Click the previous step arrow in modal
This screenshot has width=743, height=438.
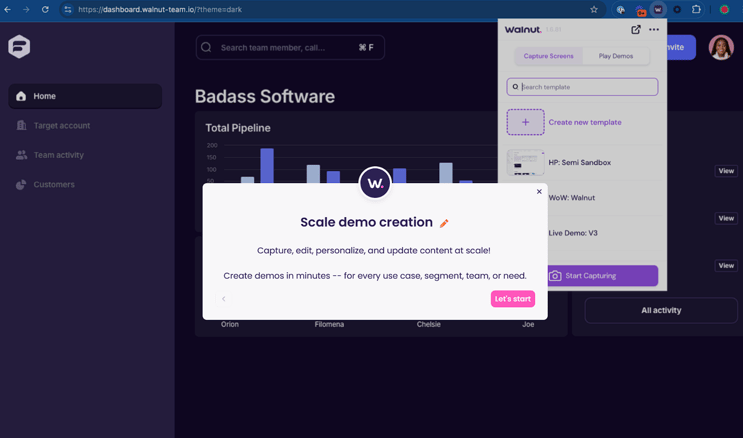pos(224,299)
